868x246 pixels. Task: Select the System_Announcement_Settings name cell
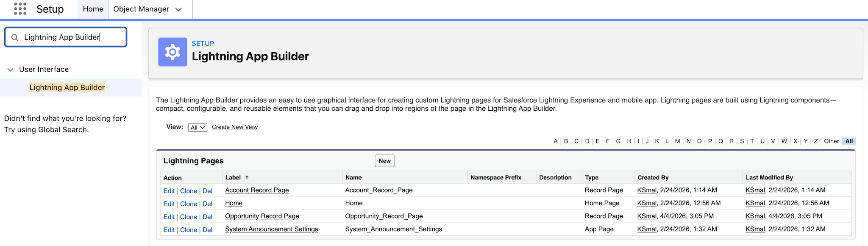[394, 229]
